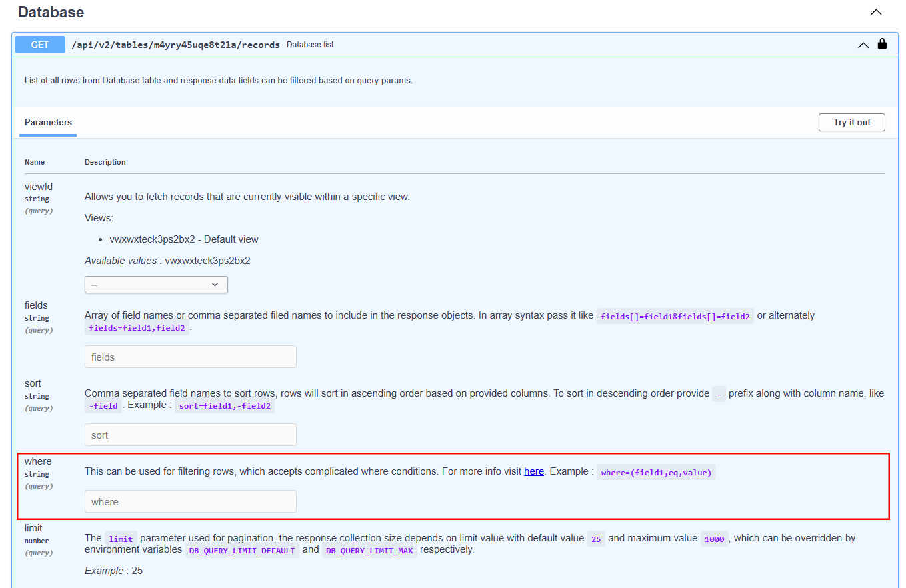This screenshot has height=588, width=906.
Task: Click the blue GET method badge
Action: 40,45
